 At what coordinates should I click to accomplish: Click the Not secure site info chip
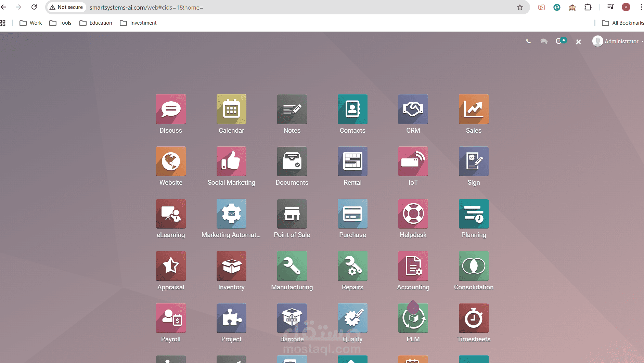[x=66, y=7]
